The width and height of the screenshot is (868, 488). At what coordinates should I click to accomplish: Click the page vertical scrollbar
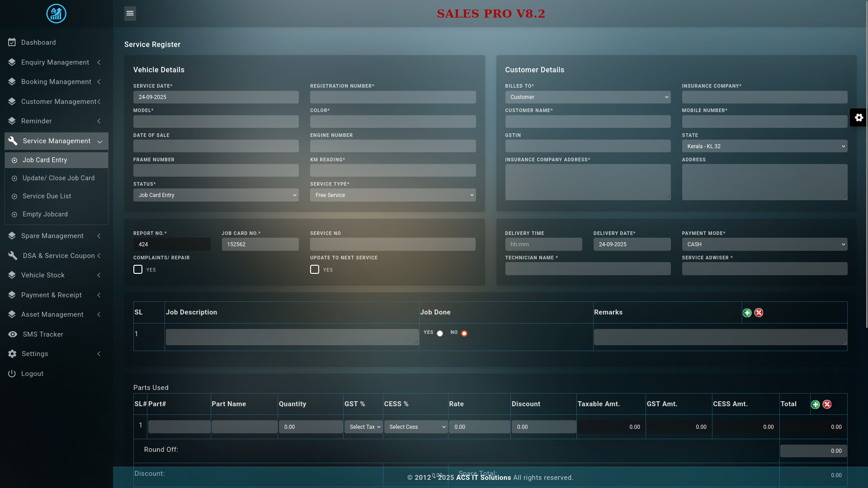pos(866,181)
